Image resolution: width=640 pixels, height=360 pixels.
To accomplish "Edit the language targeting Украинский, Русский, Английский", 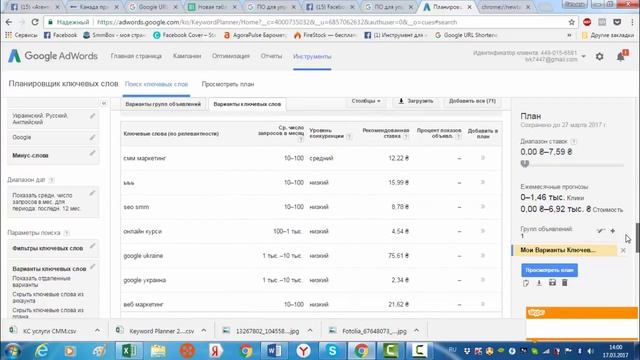I will (x=93, y=116).
